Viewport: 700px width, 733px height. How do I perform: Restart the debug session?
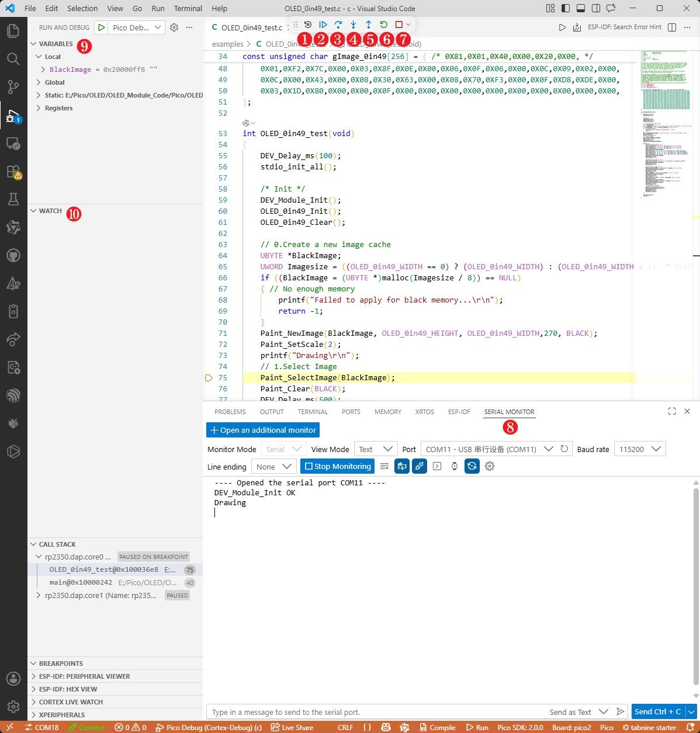[384, 25]
